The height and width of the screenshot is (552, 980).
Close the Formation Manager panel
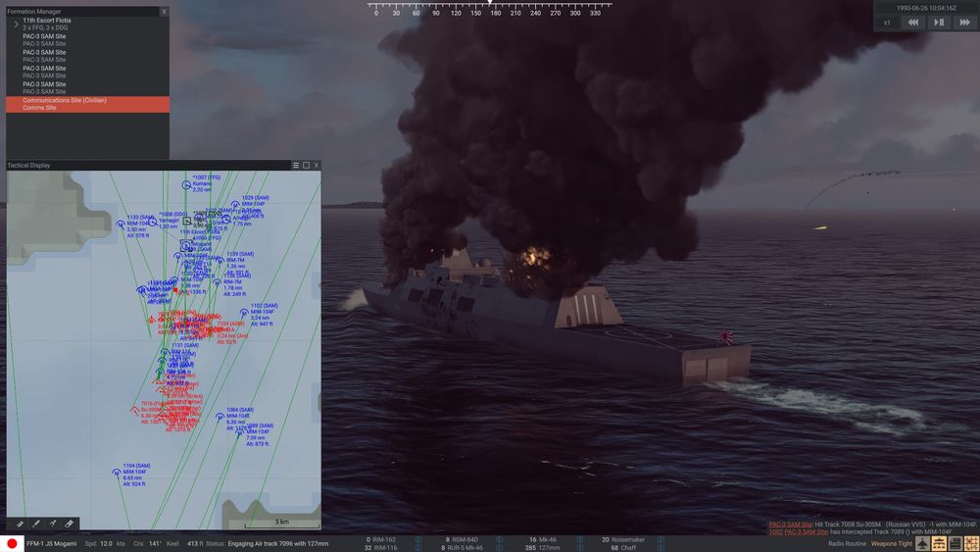tap(164, 11)
